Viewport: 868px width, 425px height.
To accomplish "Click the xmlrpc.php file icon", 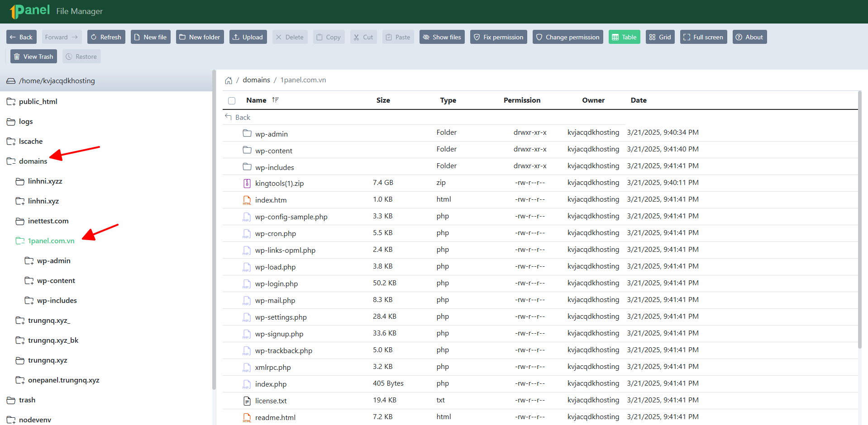I will click(x=247, y=367).
